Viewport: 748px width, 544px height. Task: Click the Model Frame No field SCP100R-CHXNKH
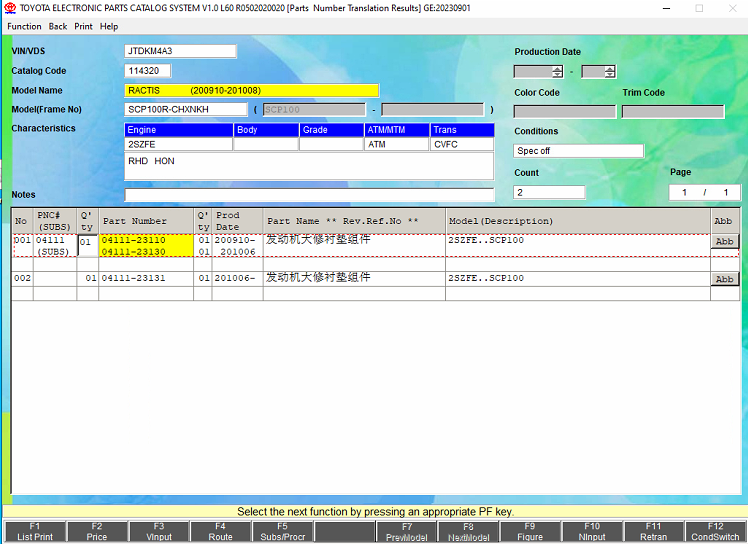pos(186,109)
